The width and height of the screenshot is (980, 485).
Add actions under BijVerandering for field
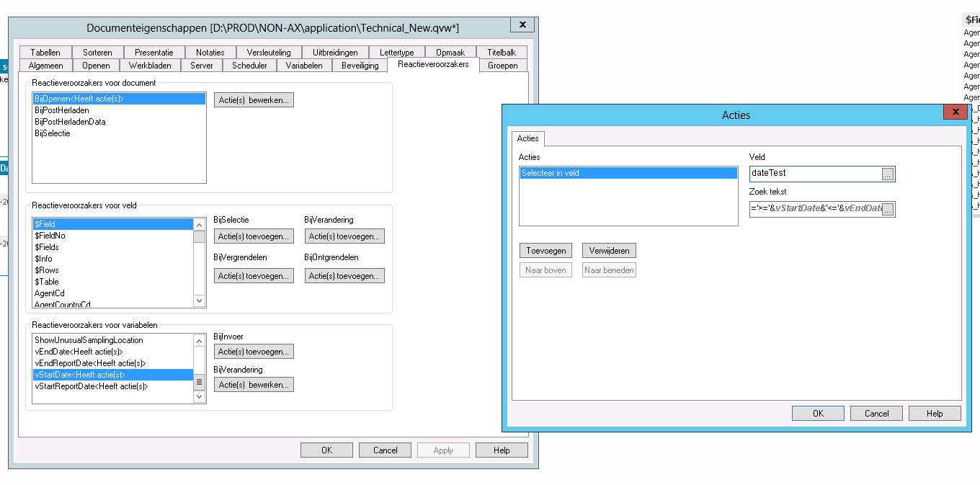(x=344, y=236)
